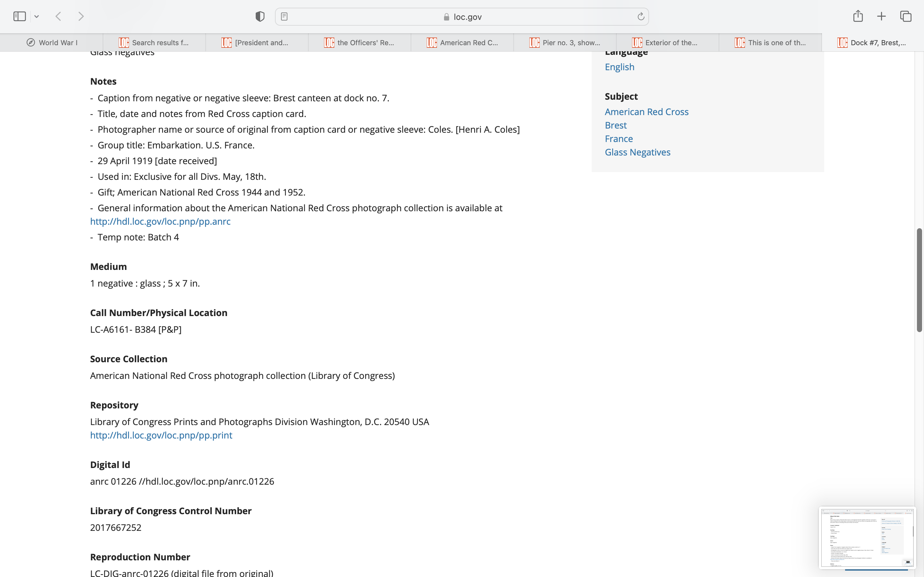This screenshot has width=924, height=577.
Task: Toggle the Safari sidebar icon
Action: click(20, 16)
